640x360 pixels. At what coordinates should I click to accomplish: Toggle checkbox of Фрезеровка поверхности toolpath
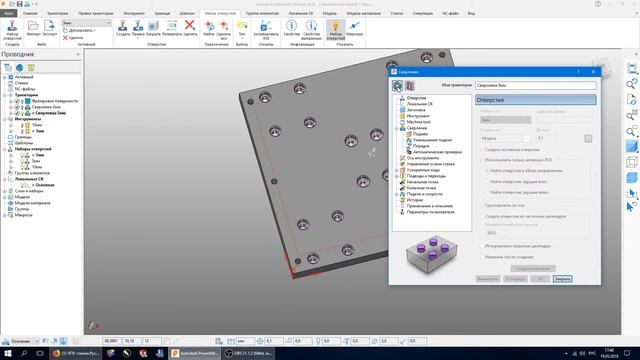[x=17, y=101]
